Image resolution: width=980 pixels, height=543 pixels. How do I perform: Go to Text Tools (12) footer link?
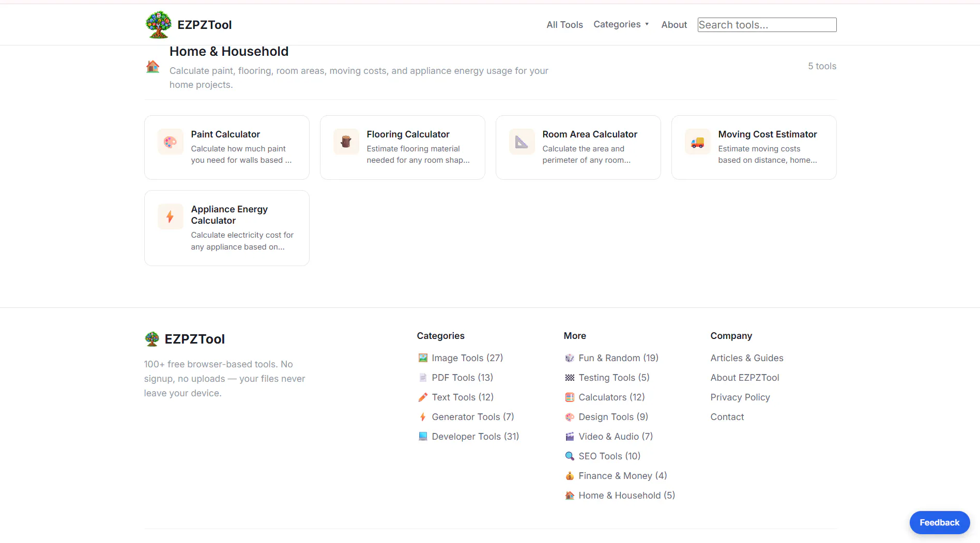pyautogui.click(x=463, y=397)
